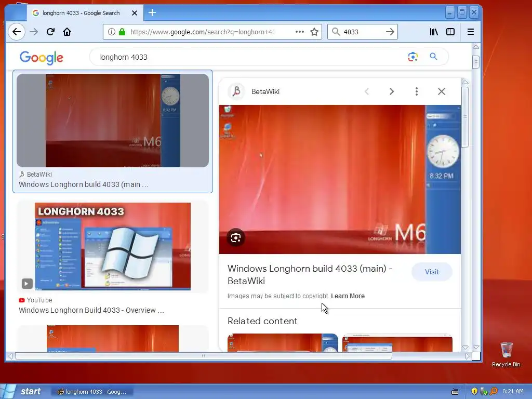Open a new tab with the plus button
Image resolution: width=532 pixels, height=399 pixels.
coord(152,13)
